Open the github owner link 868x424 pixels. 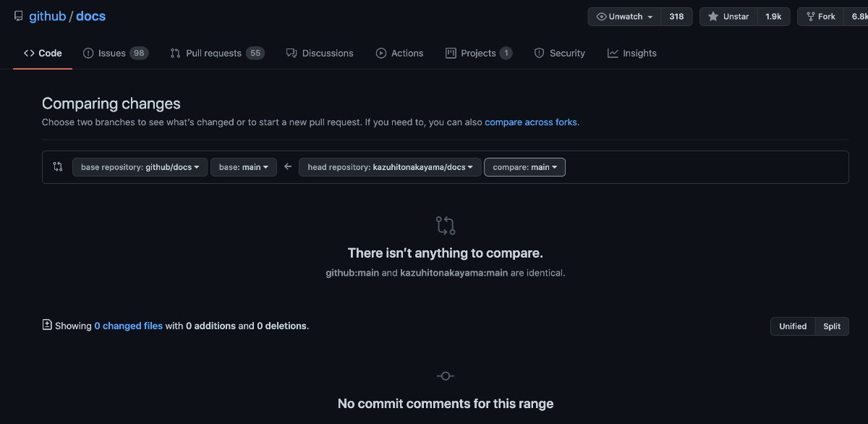tap(47, 16)
